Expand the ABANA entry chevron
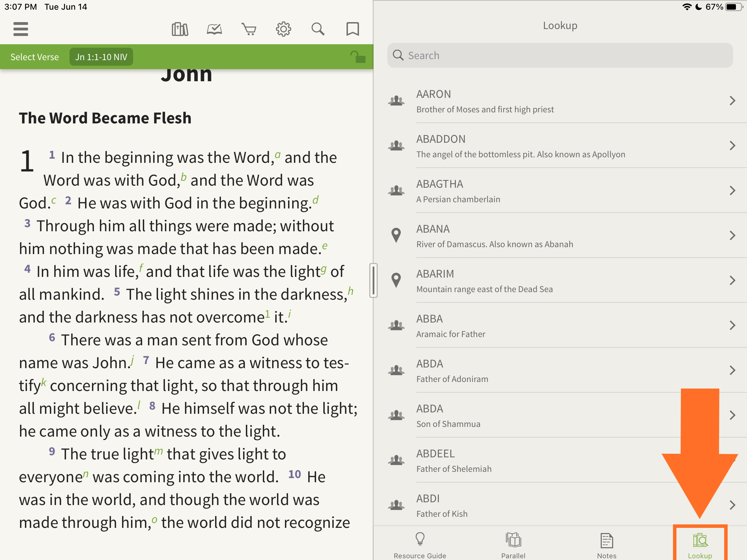Image resolution: width=747 pixels, height=560 pixels. coord(732,235)
